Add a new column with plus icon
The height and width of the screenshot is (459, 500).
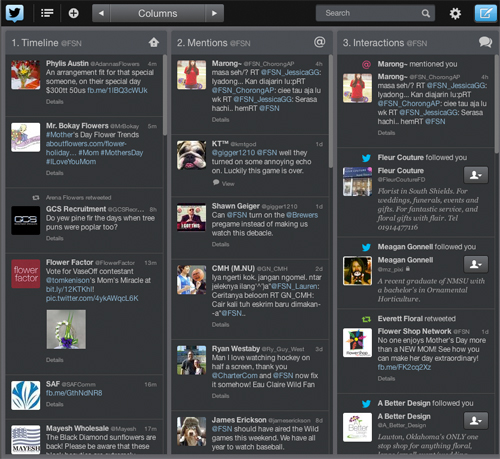(73, 13)
